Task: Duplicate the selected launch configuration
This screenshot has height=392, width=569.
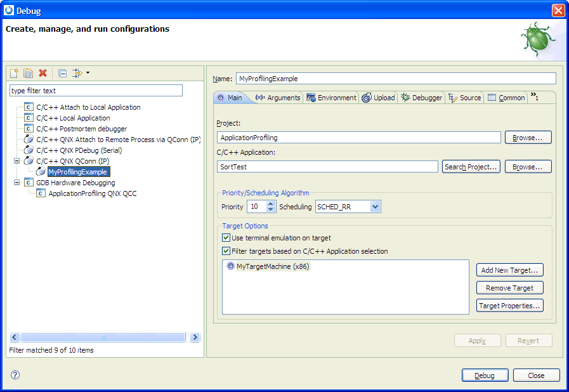Action: tap(28, 73)
